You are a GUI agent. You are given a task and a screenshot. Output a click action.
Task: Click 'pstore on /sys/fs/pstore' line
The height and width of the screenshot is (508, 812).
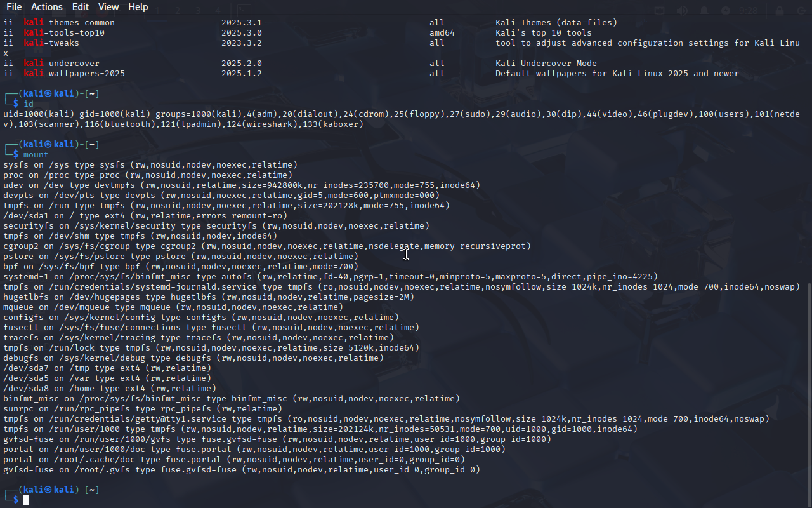click(181, 257)
